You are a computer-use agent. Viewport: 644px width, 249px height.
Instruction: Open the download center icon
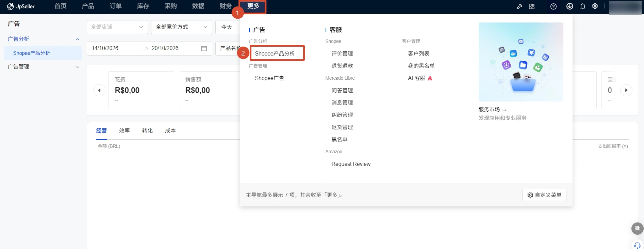pyautogui.click(x=570, y=6)
